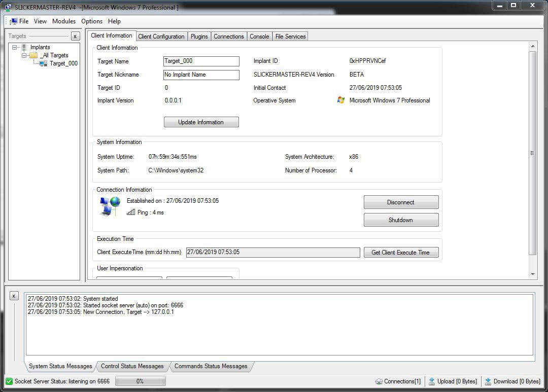Click the Update Information button
This screenshot has height=392, width=548.
tap(201, 122)
